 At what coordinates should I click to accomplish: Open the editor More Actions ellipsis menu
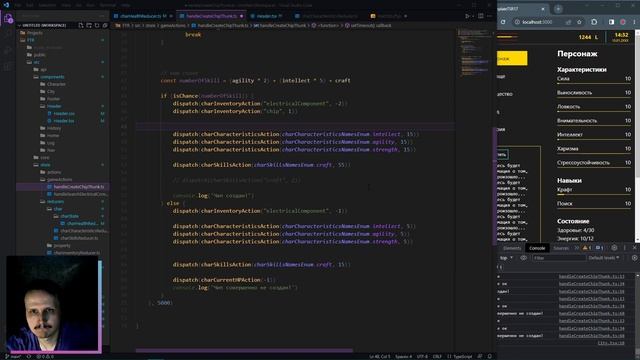tap(490, 16)
